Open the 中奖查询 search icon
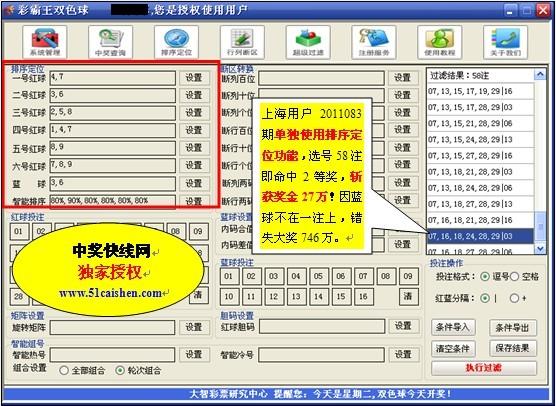The height and width of the screenshot is (406, 556). (110, 41)
